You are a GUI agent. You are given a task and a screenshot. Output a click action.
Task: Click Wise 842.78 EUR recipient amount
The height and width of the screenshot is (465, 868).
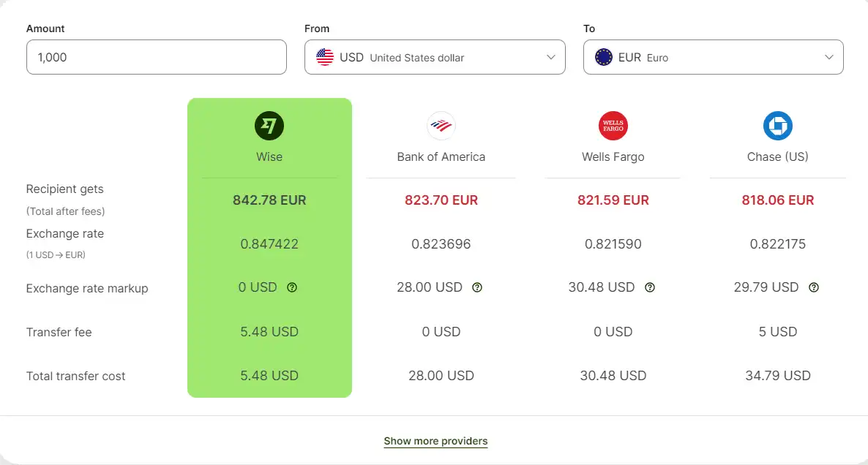tap(269, 200)
